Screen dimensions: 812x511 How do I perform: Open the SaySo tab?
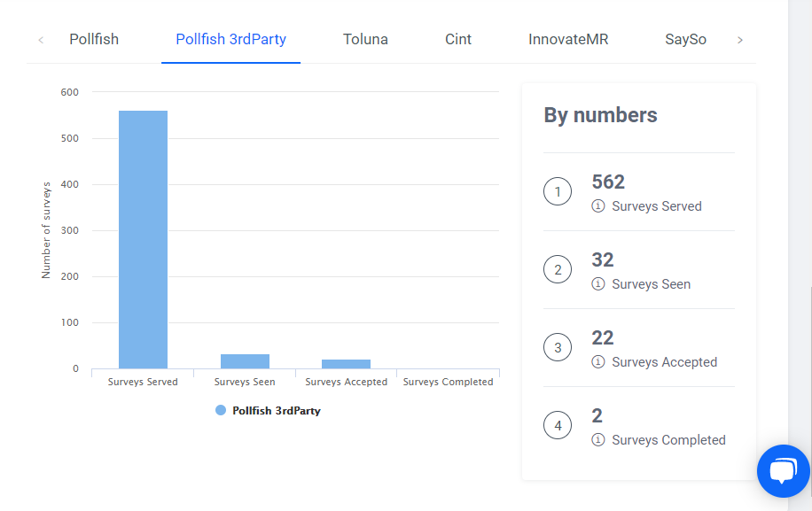click(x=685, y=40)
